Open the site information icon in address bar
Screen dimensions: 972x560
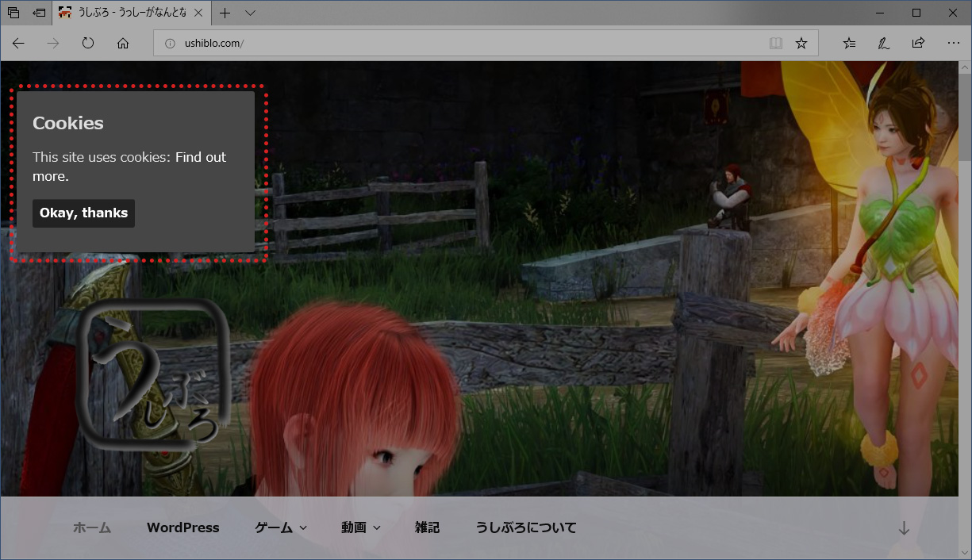pos(169,44)
